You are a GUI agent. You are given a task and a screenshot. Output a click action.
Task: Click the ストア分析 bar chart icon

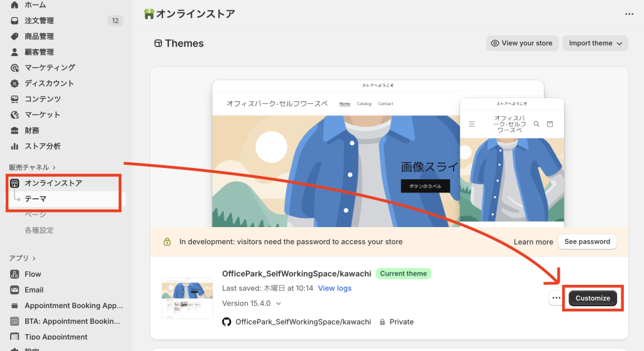14,147
